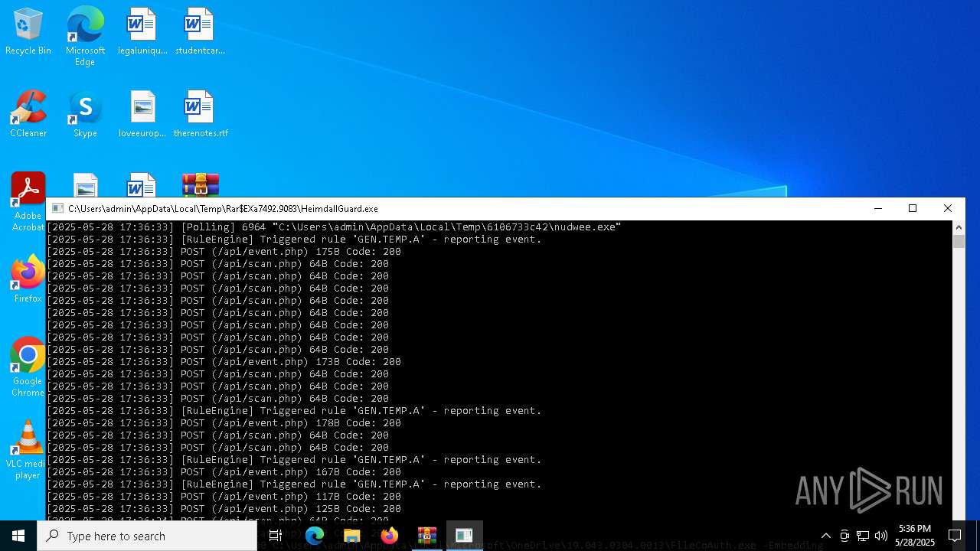Click the HeimdallGuard.exe title bar path
980x551 pixels.
tap(223, 209)
